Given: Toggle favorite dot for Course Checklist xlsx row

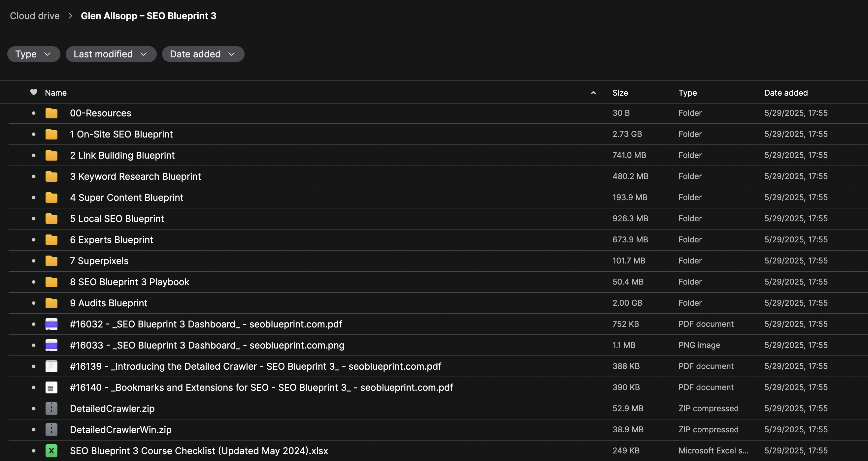Looking at the screenshot, I should 34,450.
